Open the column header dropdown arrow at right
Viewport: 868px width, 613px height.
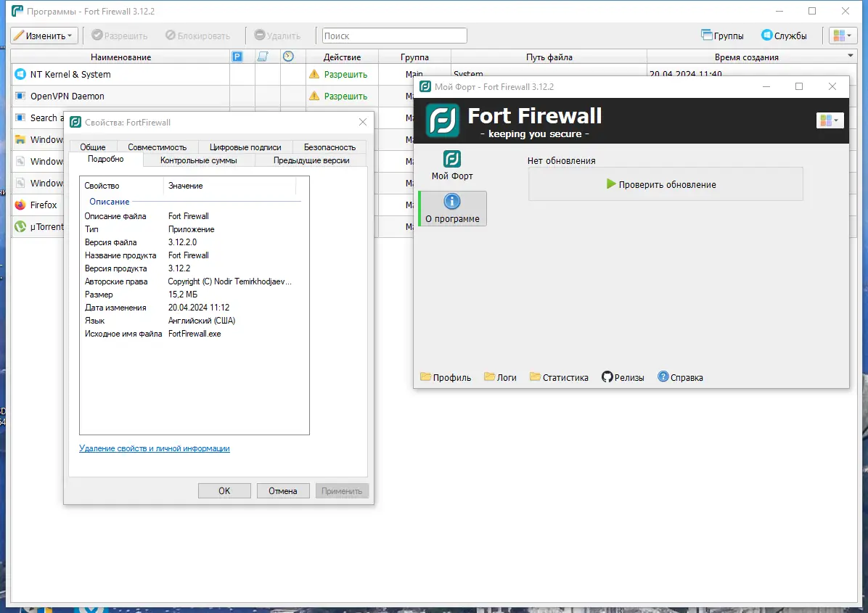click(x=851, y=56)
